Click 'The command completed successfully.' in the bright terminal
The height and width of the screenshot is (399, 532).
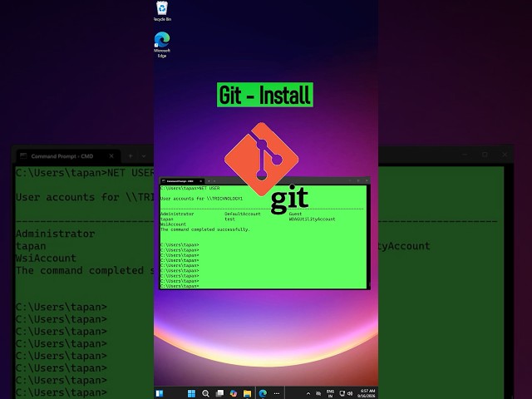pos(205,229)
